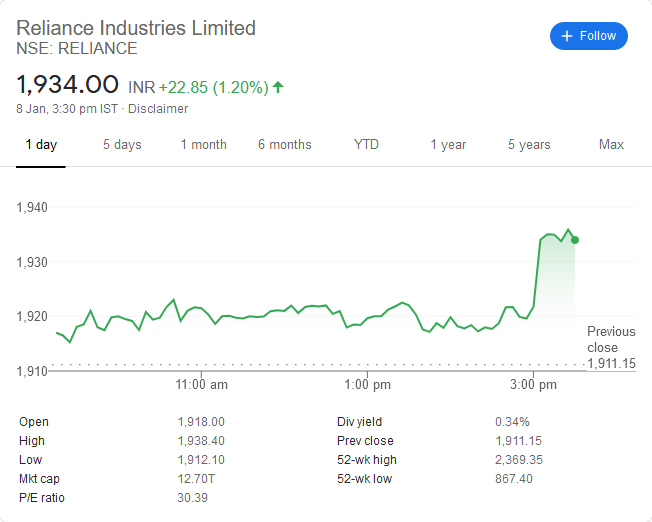Show the 6 months chart range
Viewport: 652px width, 522px height.
(x=285, y=145)
